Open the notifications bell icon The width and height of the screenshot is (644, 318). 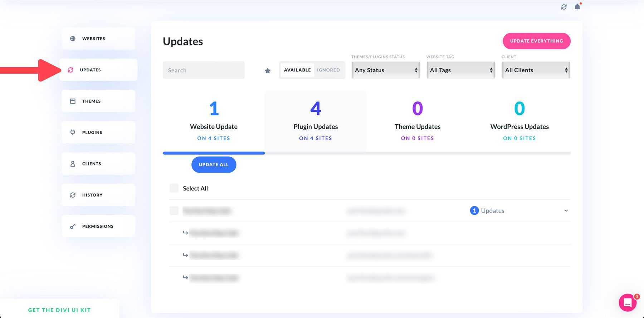pyautogui.click(x=577, y=7)
